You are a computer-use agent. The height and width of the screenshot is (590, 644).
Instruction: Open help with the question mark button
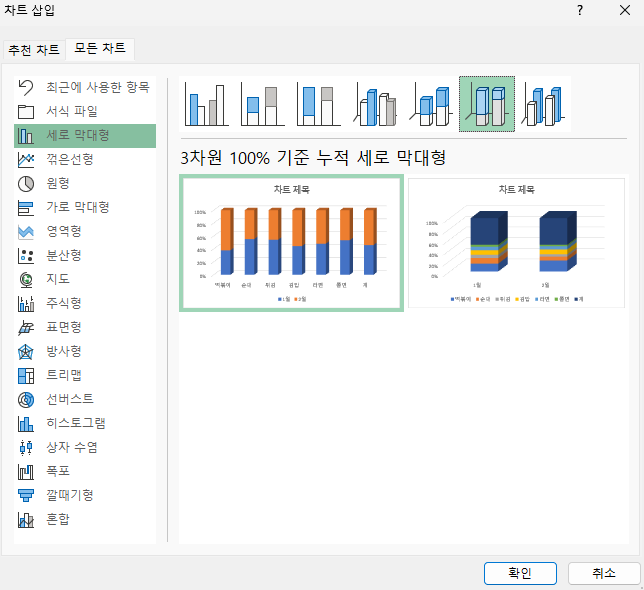coord(580,10)
